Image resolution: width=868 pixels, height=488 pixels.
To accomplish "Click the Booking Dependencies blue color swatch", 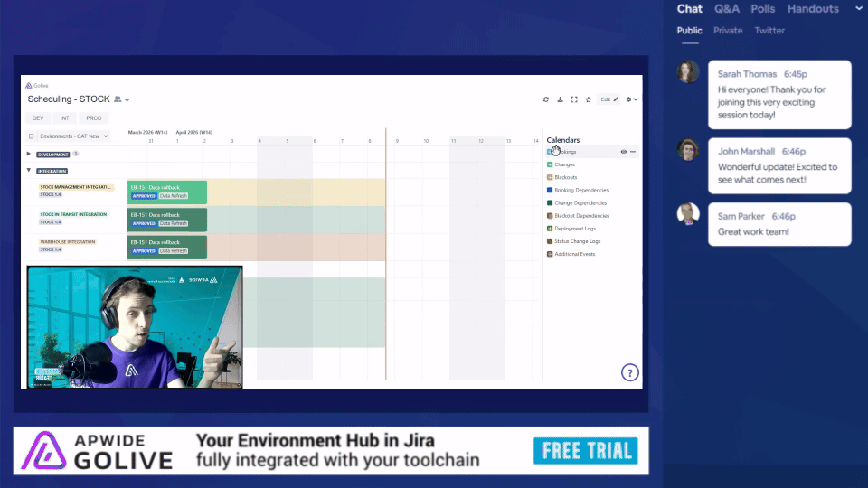I will [550, 191].
